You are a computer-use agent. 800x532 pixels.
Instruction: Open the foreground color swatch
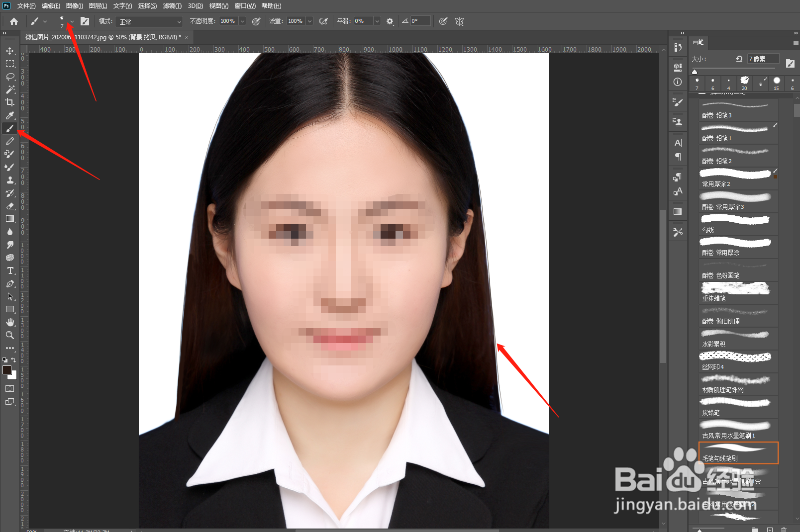tap(7, 370)
